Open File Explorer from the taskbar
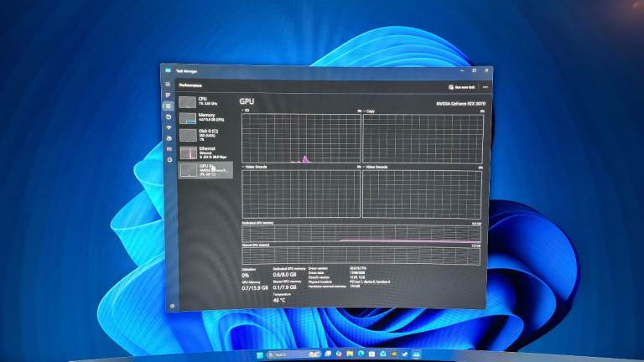 tap(350, 354)
